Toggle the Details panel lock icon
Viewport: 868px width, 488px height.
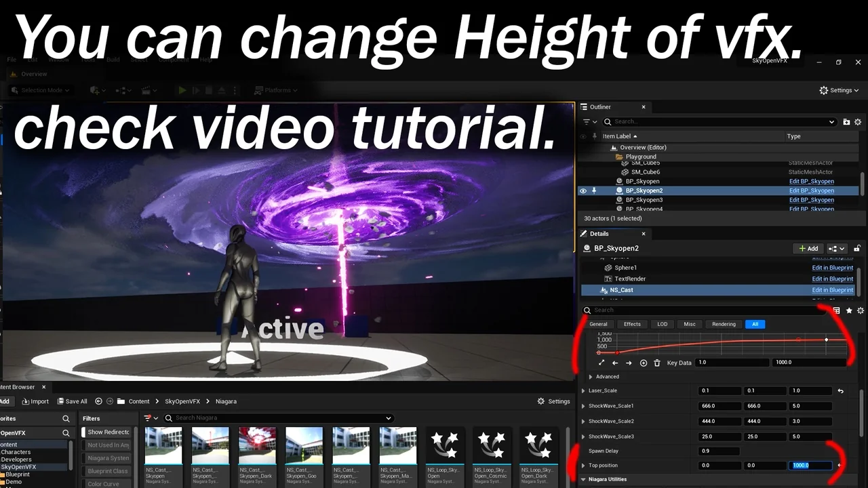(x=857, y=249)
